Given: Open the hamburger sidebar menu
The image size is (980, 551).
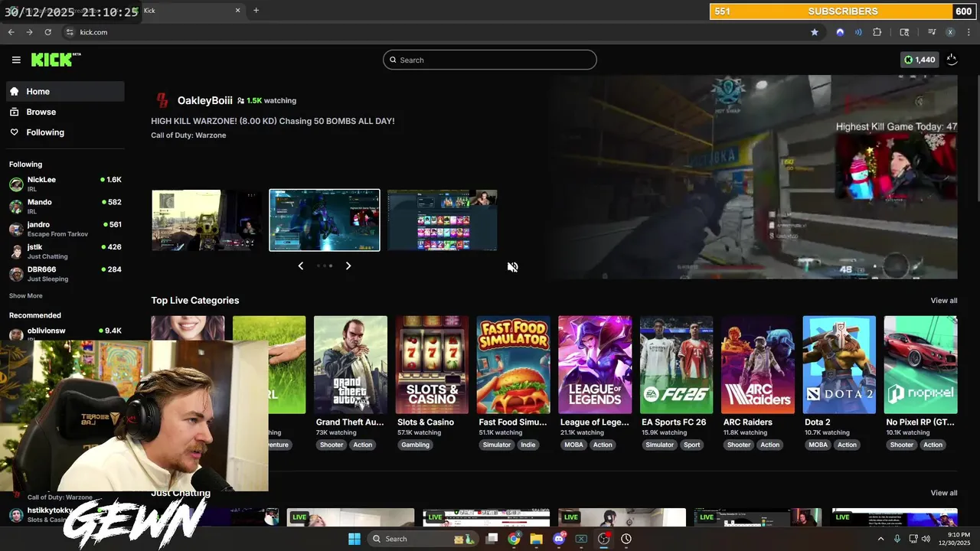Looking at the screenshot, I should pyautogui.click(x=16, y=60).
